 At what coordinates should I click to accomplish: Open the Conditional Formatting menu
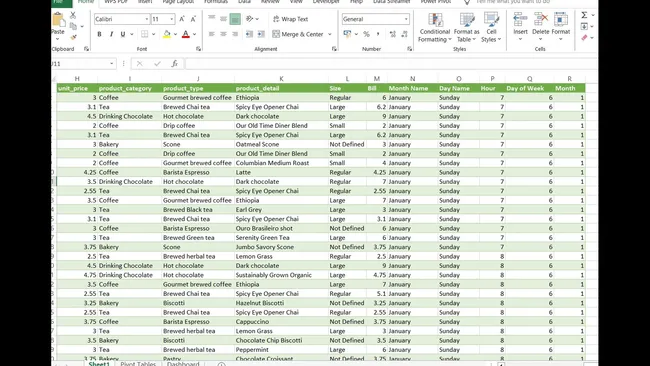pyautogui.click(x=434, y=27)
